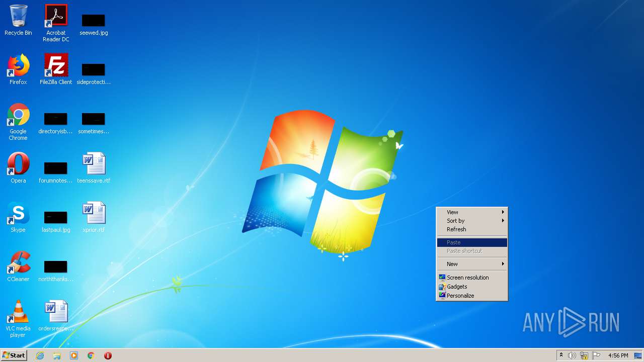The width and height of the screenshot is (644, 362).
Task: Expand the View submenu
Action: [472, 212]
